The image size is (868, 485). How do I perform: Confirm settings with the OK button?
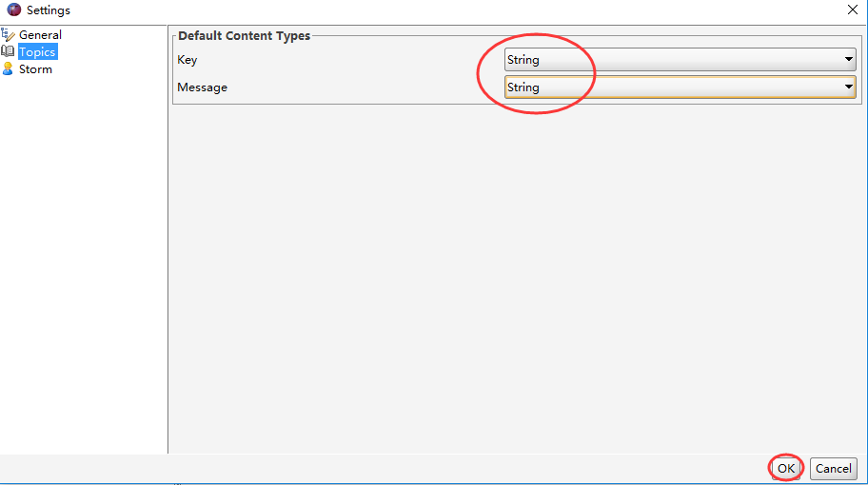(786, 468)
